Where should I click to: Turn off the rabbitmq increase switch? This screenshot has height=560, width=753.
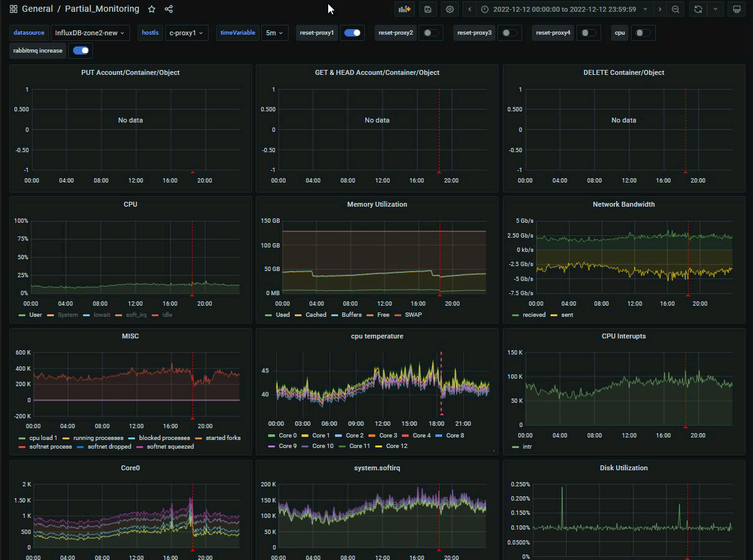coord(81,51)
